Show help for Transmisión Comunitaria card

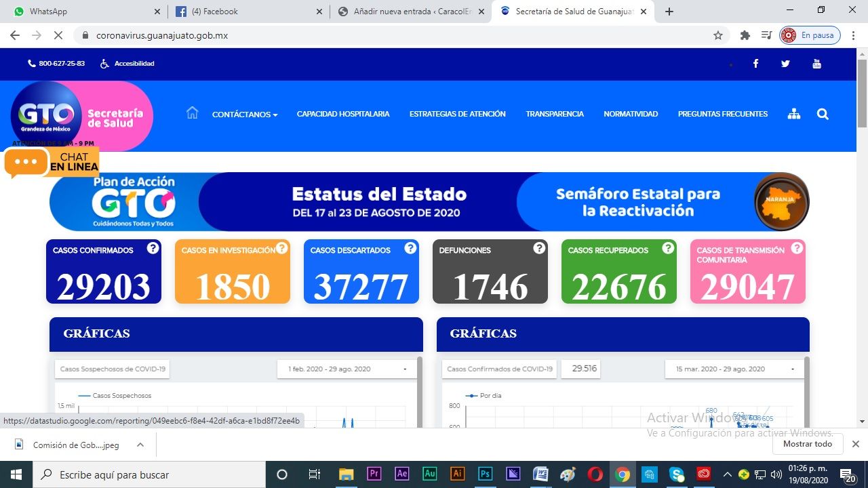[x=797, y=248]
